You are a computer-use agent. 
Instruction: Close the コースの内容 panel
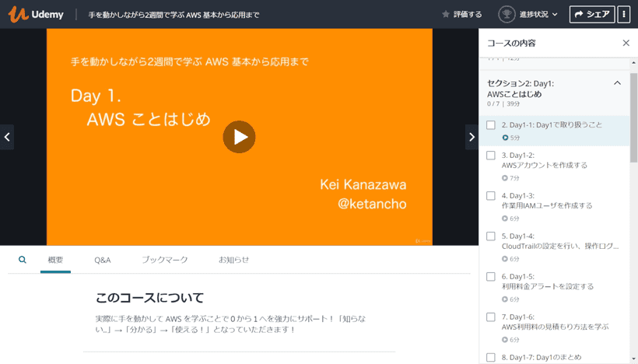coord(626,43)
